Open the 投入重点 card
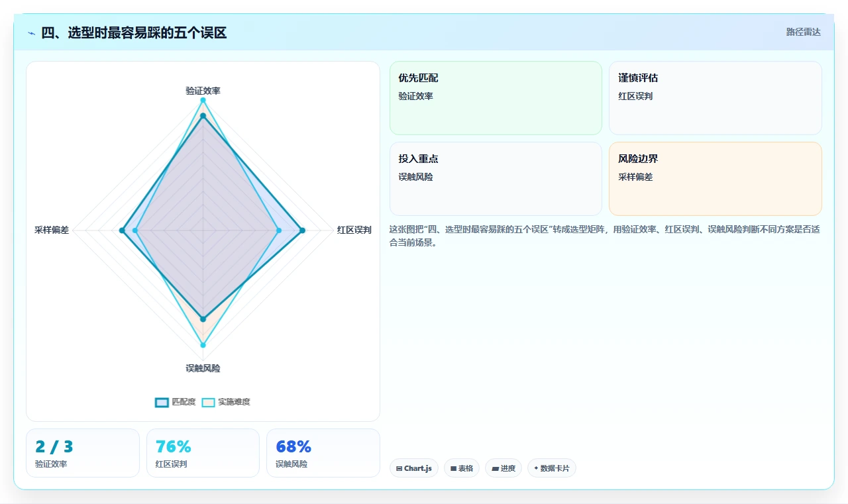Screen dimensions: 848x504 coord(496,179)
